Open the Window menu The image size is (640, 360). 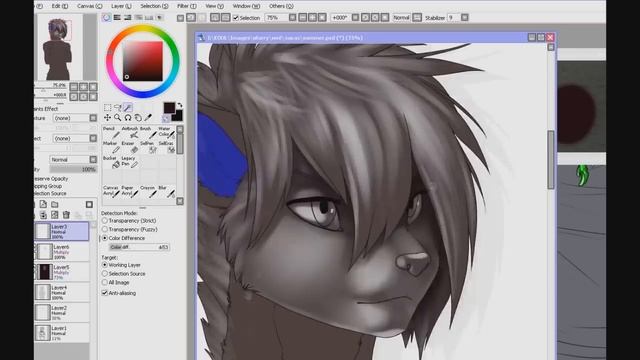[246, 6]
